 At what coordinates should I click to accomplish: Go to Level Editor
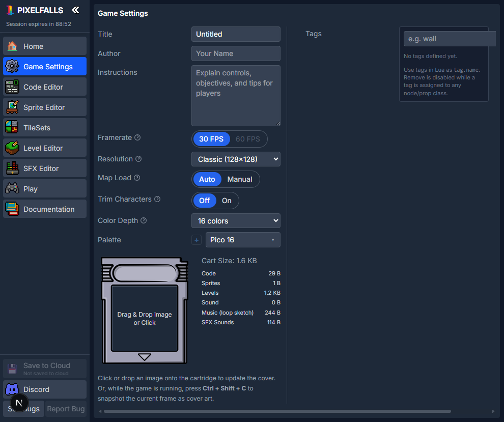pos(45,148)
